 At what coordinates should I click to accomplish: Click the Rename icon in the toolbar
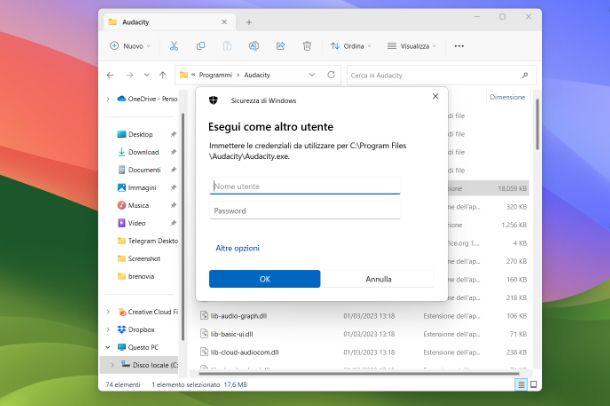(x=254, y=46)
